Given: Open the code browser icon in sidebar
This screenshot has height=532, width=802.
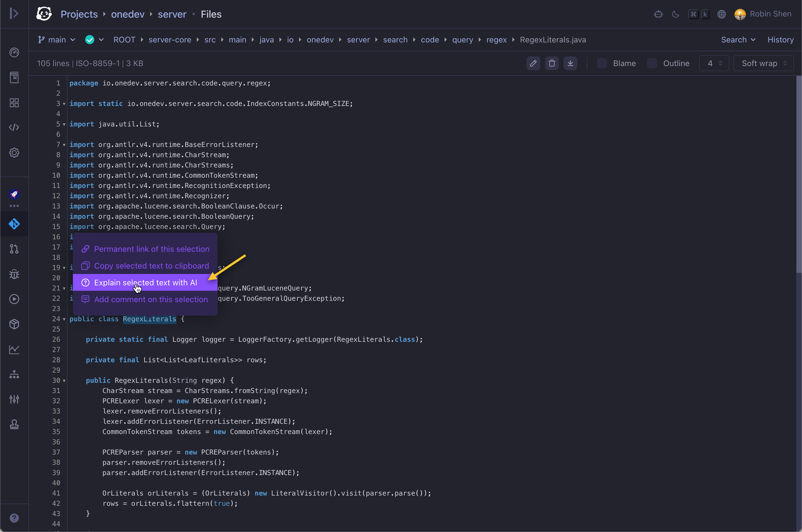Looking at the screenshot, I should coord(14,128).
